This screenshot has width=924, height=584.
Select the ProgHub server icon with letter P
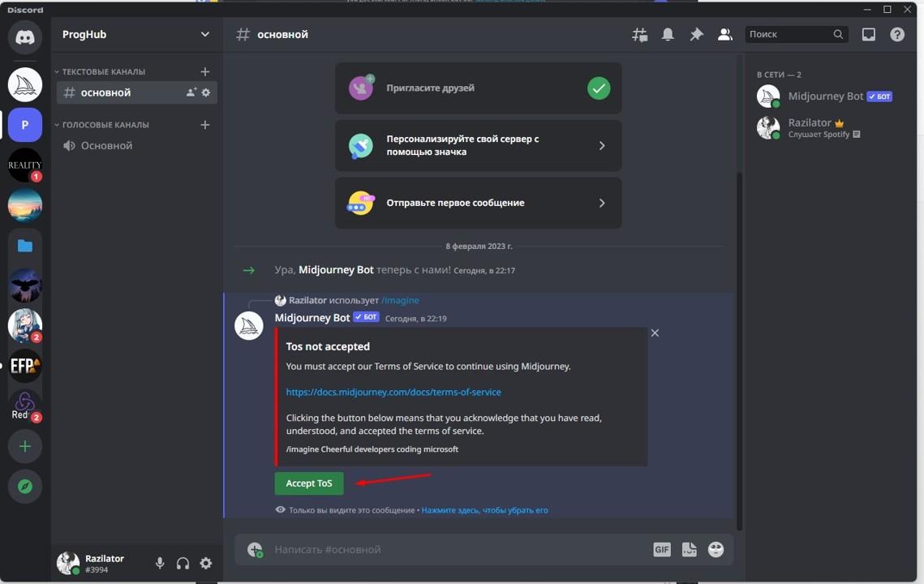(x=25, y=125)
